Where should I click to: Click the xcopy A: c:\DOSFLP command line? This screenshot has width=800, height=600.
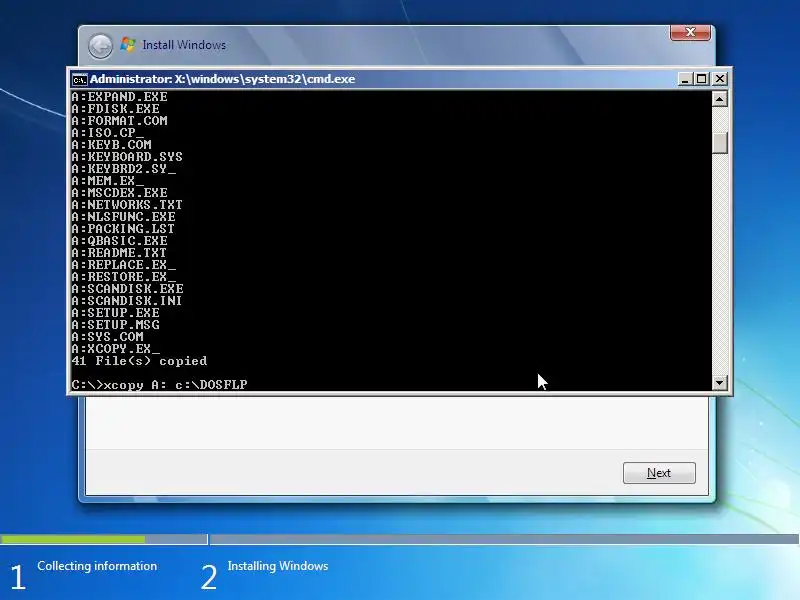click(x=159, y=385)
